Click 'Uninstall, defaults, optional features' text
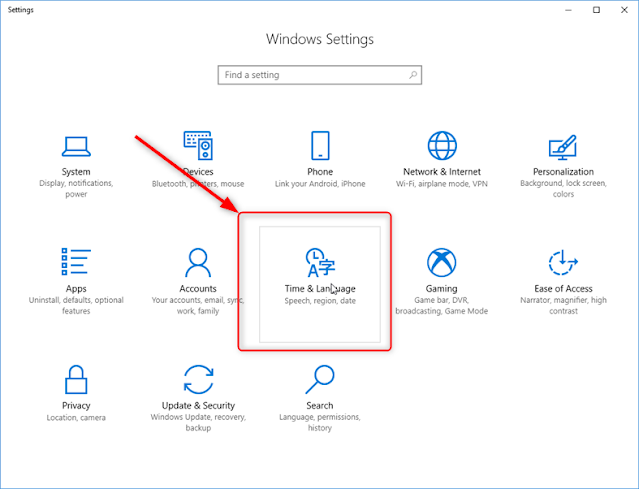The height and width of the screenshot is (489, 639). 76,306
